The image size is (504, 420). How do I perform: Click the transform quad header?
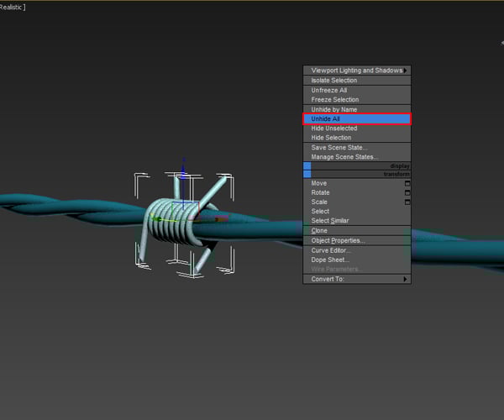pyautogui.click(x=357, y=174)
